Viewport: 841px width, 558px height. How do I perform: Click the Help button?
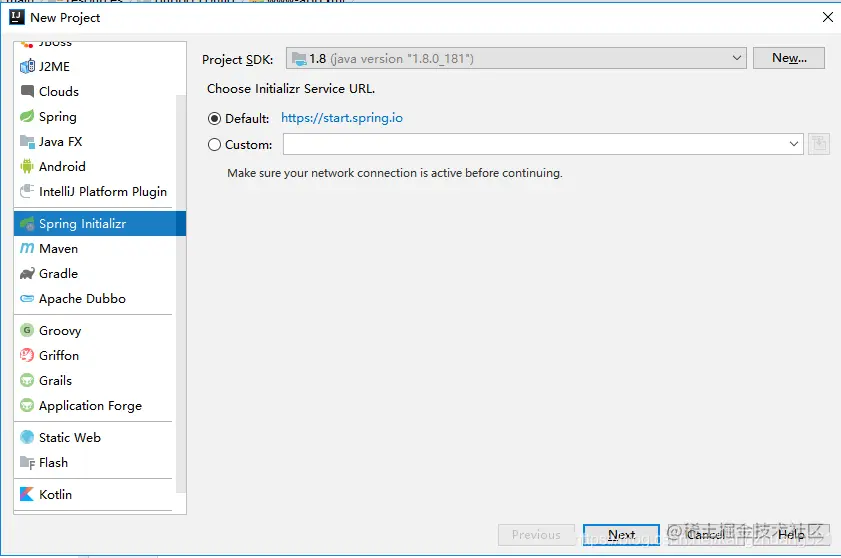(791, 534)
